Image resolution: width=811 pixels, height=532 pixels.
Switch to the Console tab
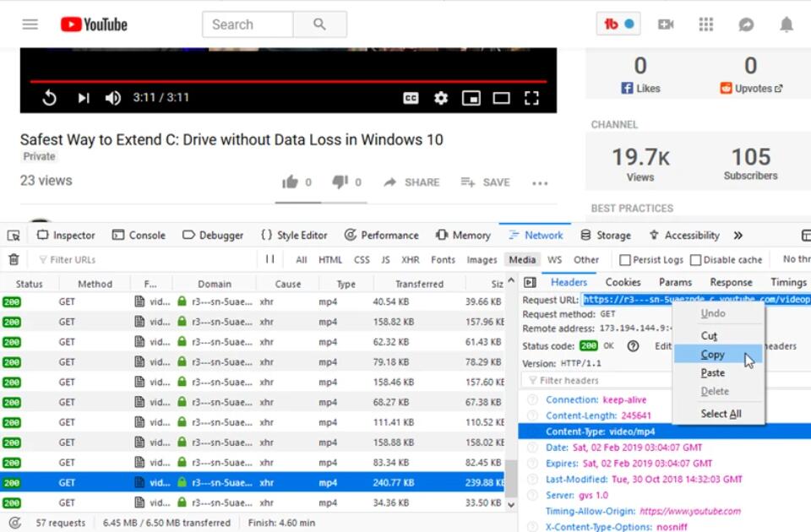[144, 236]
